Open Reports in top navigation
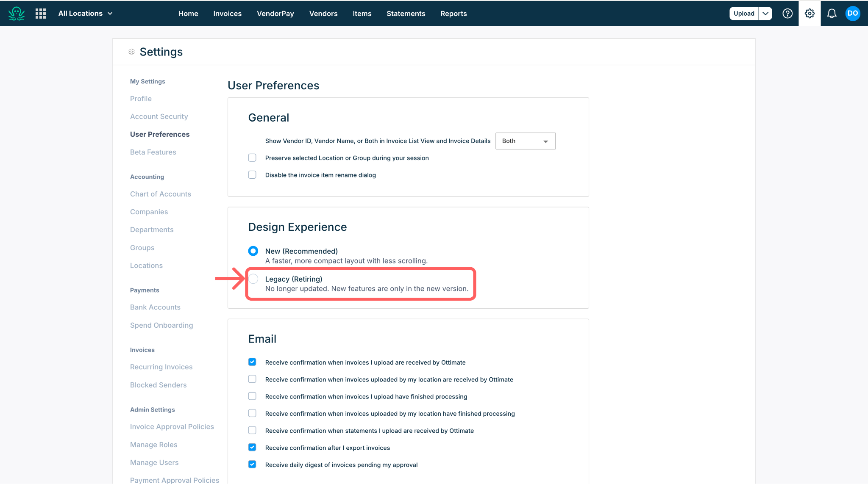 [x=453, y=14]
